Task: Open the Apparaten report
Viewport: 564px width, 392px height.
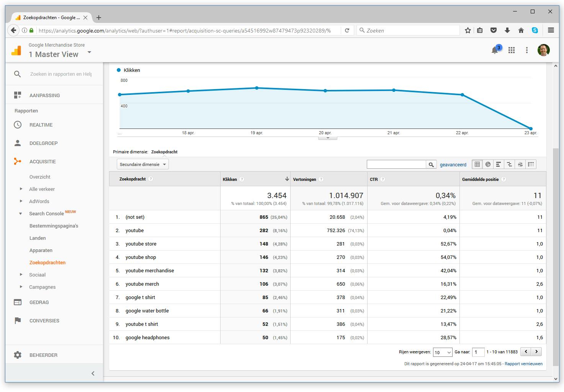Action: [41, 250]
